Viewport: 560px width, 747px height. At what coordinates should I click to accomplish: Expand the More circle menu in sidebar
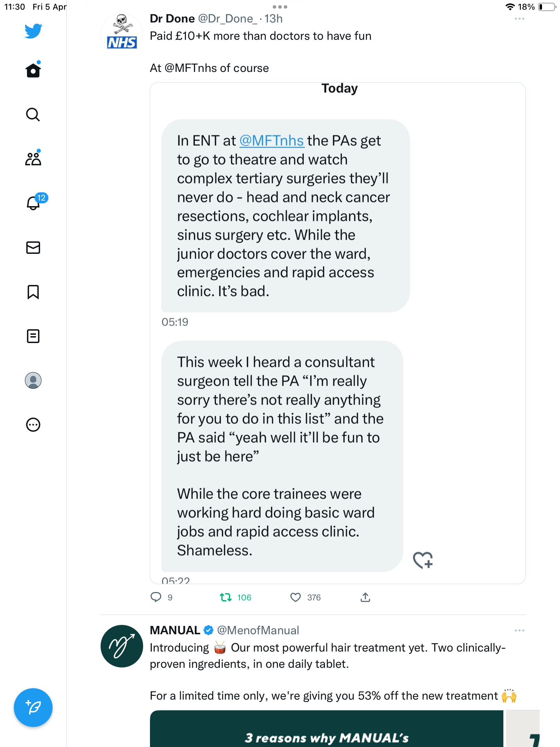pyautogui.click(x=33, y=425)
